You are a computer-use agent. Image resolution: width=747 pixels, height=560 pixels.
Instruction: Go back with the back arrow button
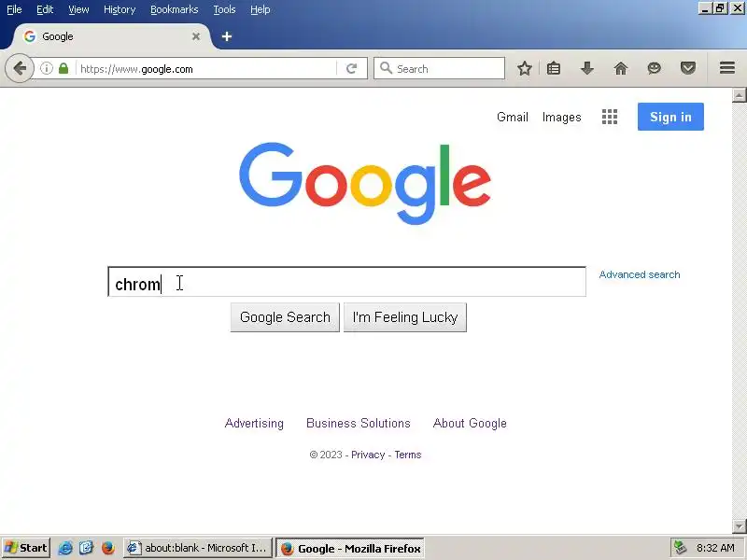(x=20, y=68)
